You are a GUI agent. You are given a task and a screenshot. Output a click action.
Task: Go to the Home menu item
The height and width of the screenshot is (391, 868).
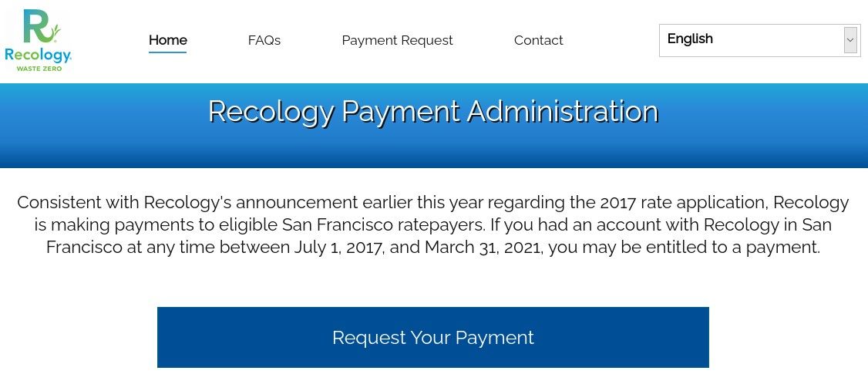pos(167,40)
